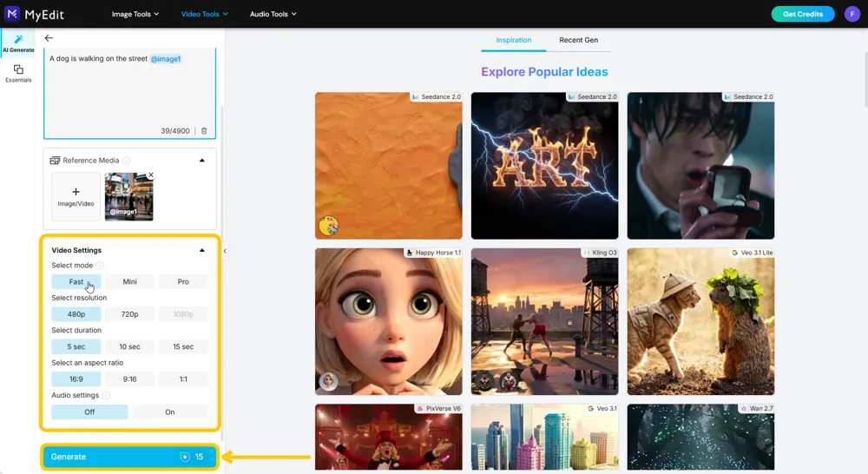868x474 pixels.
Task: Go back with the left arrow icon
Action: point(49,38)
